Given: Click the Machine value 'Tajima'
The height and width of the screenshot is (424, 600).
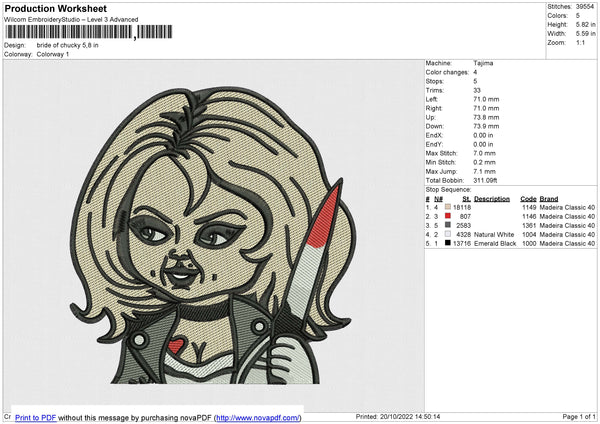Looking at the screenshot, I should [483, 63].
